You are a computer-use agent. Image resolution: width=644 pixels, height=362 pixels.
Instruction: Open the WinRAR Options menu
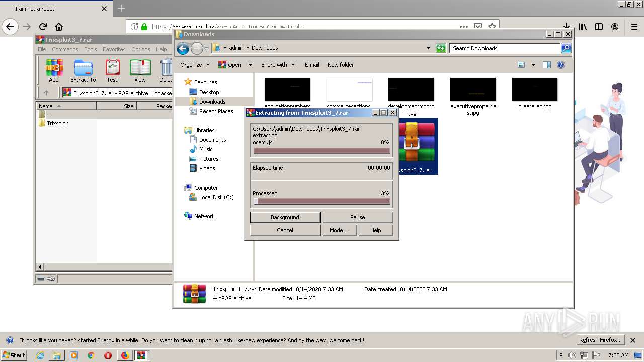(141, 49)
